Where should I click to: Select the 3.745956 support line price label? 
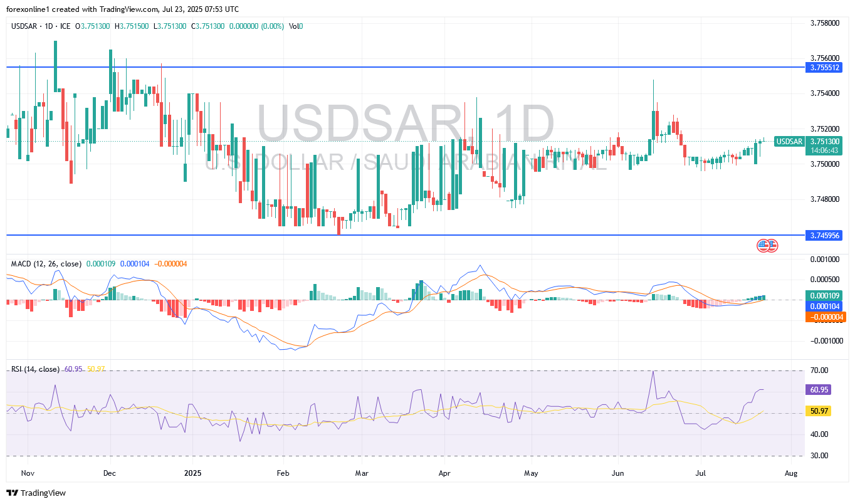pyautogui.click(x=822, y=236)
